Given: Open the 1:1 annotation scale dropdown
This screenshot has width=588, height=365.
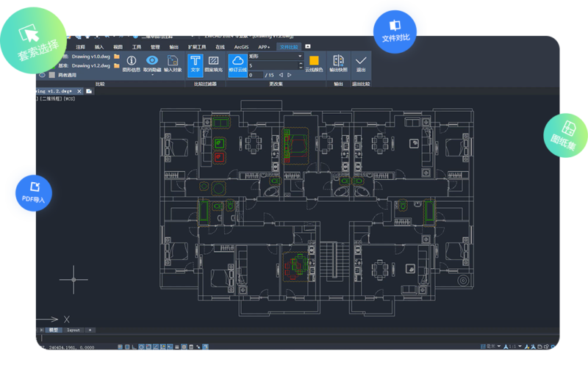Looking at the screenshot, I should pyautogui.click(x=520, y=346).
